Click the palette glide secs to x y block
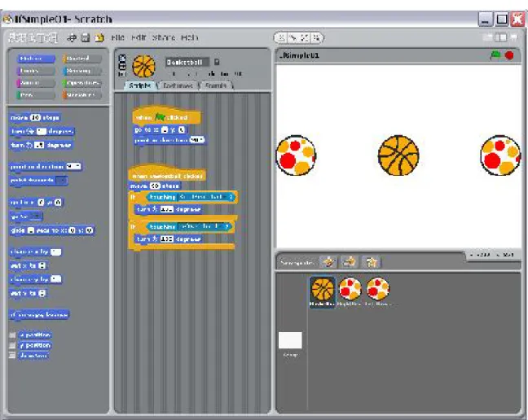528x420 pixels. 52,230
